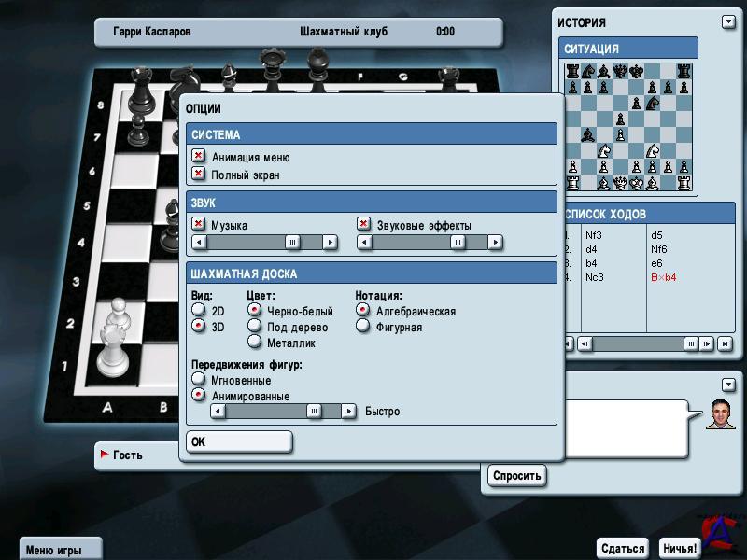This screenshot has height=560, width=747.
Task: Click Kasparov's portrait avatar
Action: coord(720,413)
